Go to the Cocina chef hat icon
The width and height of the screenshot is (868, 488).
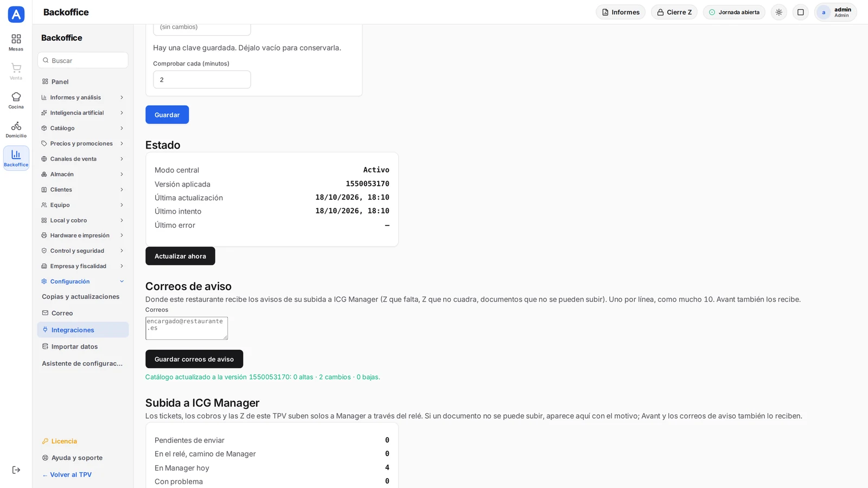[16, 100]
